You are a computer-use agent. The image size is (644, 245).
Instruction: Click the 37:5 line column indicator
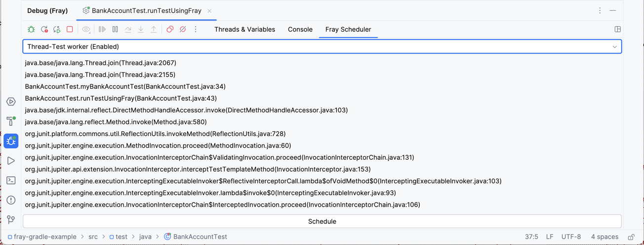tap(531, 237)
